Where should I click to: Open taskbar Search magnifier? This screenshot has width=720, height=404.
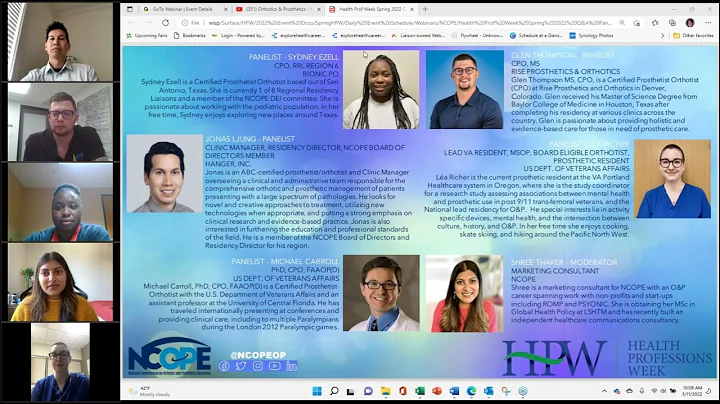(x=334, y=391)
